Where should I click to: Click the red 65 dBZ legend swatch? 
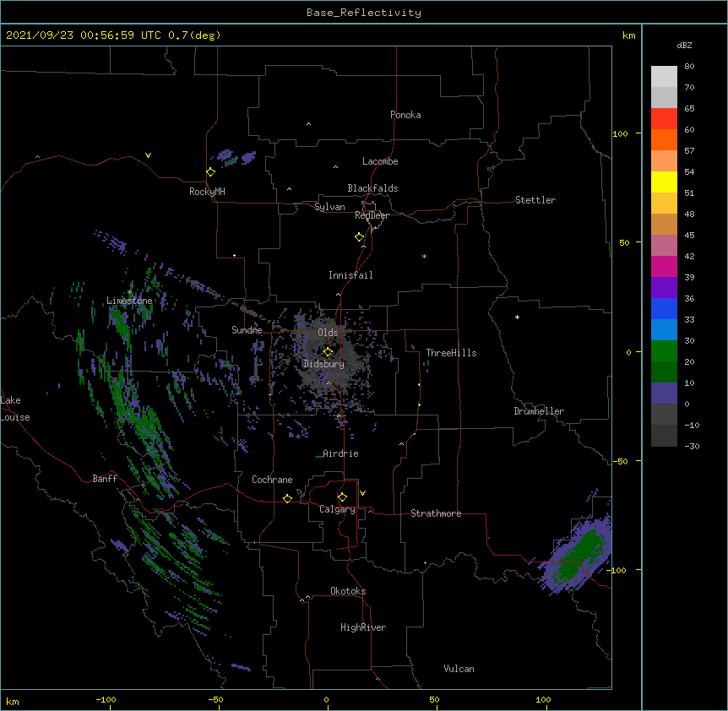click(664, 119)
